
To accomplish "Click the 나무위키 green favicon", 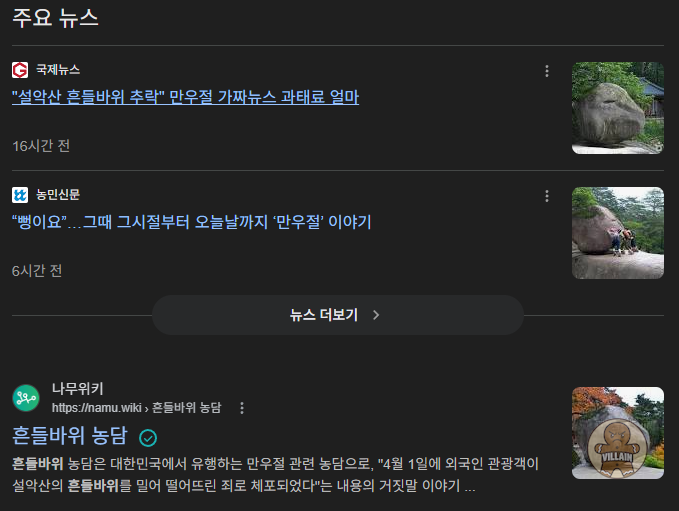I will tap(26, 398).
